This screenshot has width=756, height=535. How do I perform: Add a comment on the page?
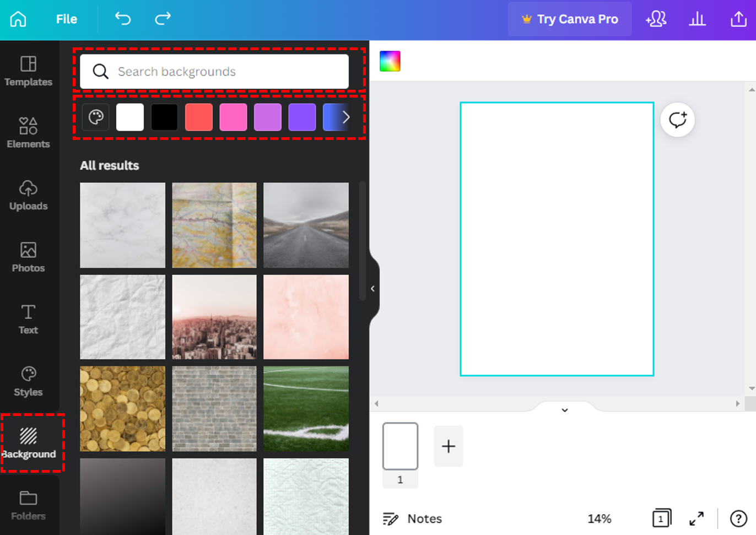click(x=677, y=120)
